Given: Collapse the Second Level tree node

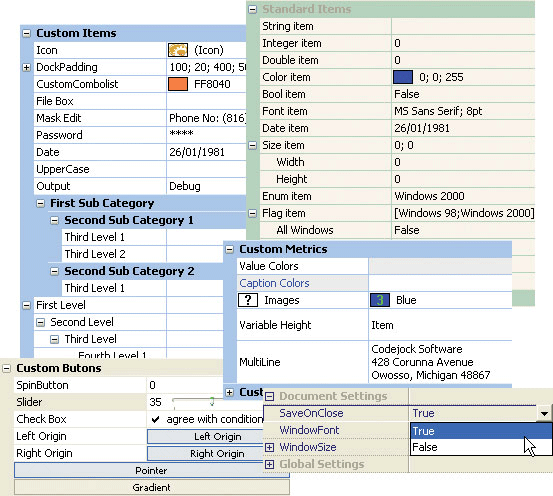Looking at the screenshot, I should [x=41, y=322].
